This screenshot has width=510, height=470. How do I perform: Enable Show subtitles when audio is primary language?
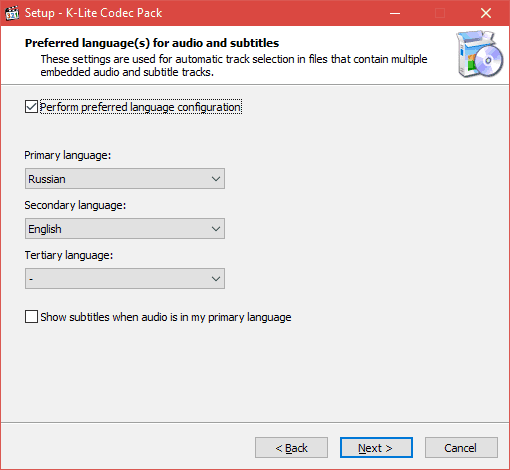[31, 317]
